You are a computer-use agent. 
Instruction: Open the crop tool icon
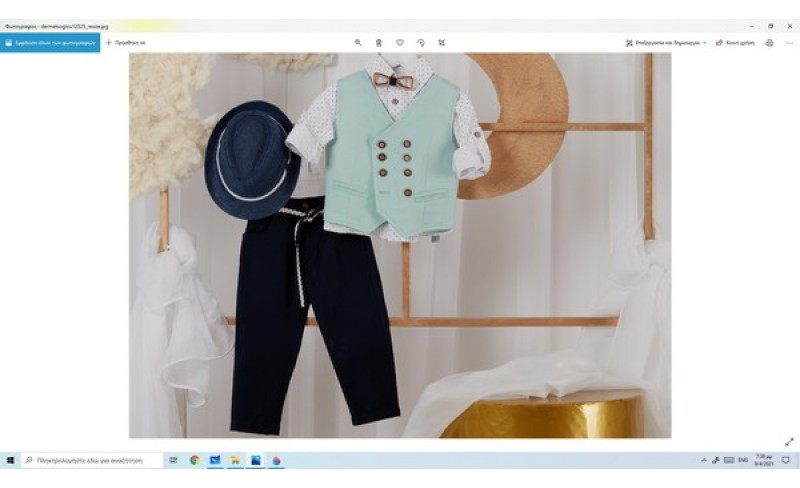(x=442, y=43)
